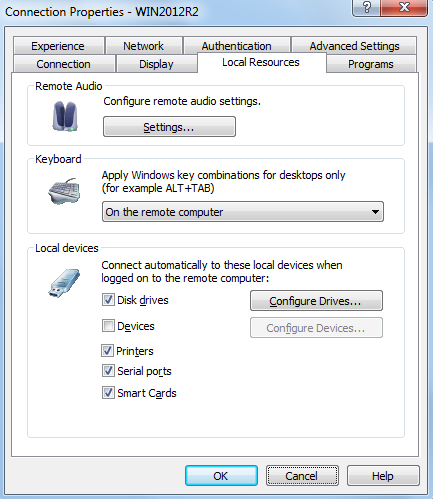The width and height of the screenshot is (433, 499).
Task: Open the Advanced Settings tab
Action: pyautogui.click(x=354, y=46)
